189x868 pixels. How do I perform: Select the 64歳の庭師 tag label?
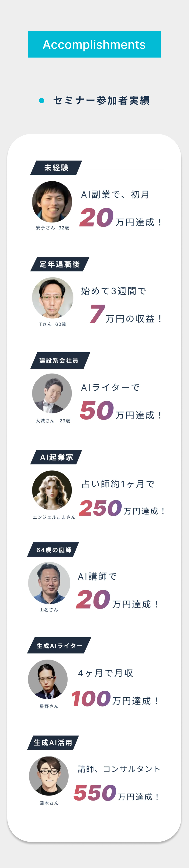click(53, 550)
